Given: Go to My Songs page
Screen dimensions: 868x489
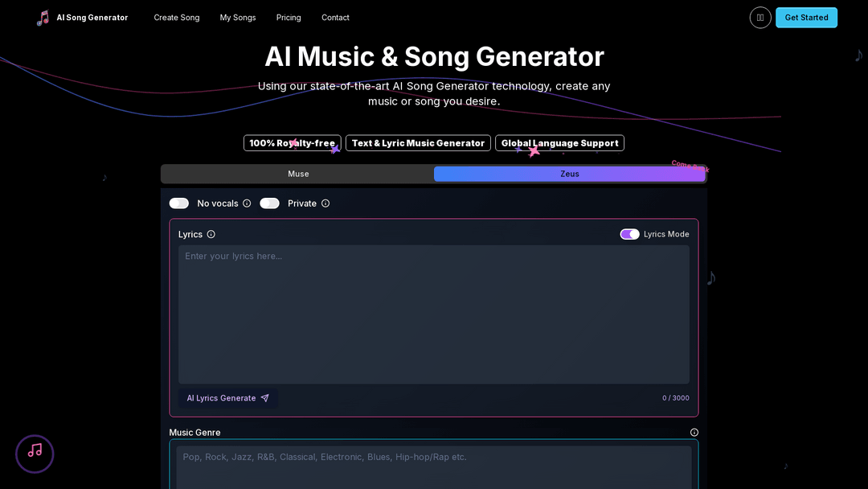Looking at the screenshot, I should 238,18.
